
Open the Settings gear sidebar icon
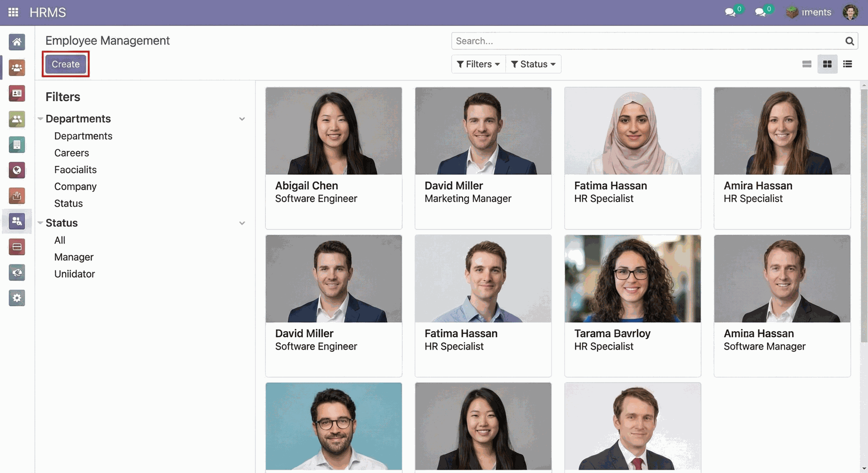(x=17, y=298)
